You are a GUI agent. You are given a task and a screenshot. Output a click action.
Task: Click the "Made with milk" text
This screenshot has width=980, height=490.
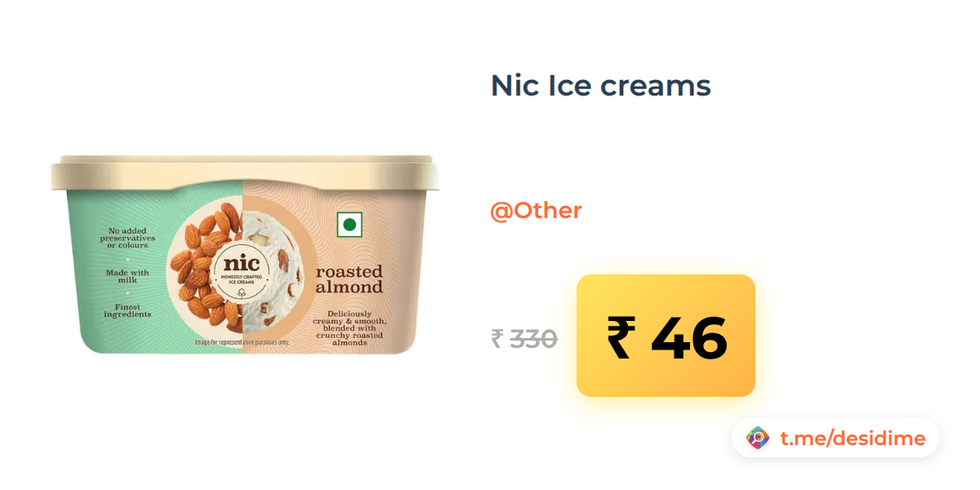(x=127, y=276)
